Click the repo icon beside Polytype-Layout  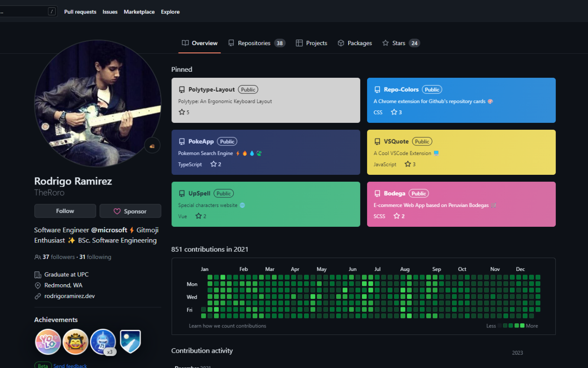182,90
